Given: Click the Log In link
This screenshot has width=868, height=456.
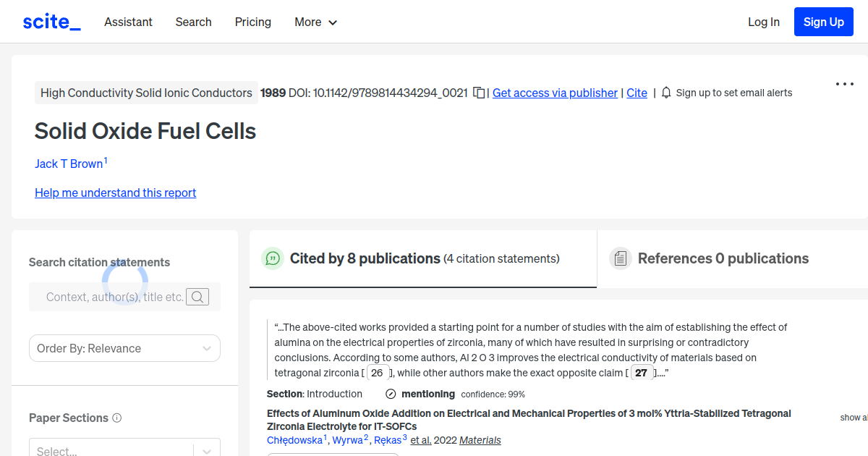Looking at the screenshot, I should coord(763,22).
